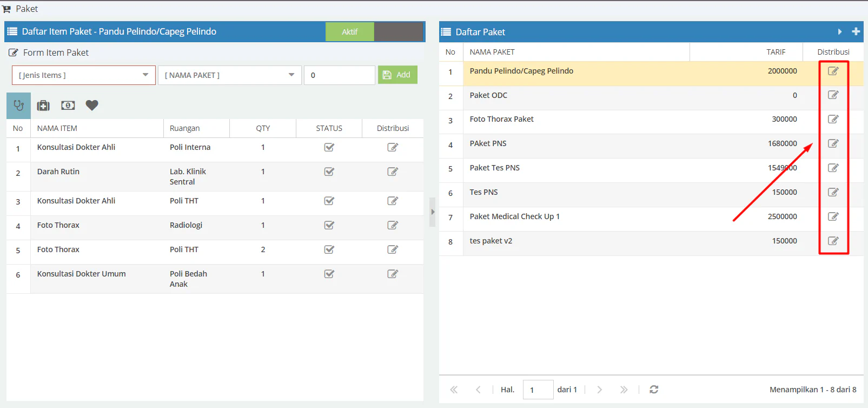Toggle status for Foto Thorax Radiologi

[x=329, y=225]
